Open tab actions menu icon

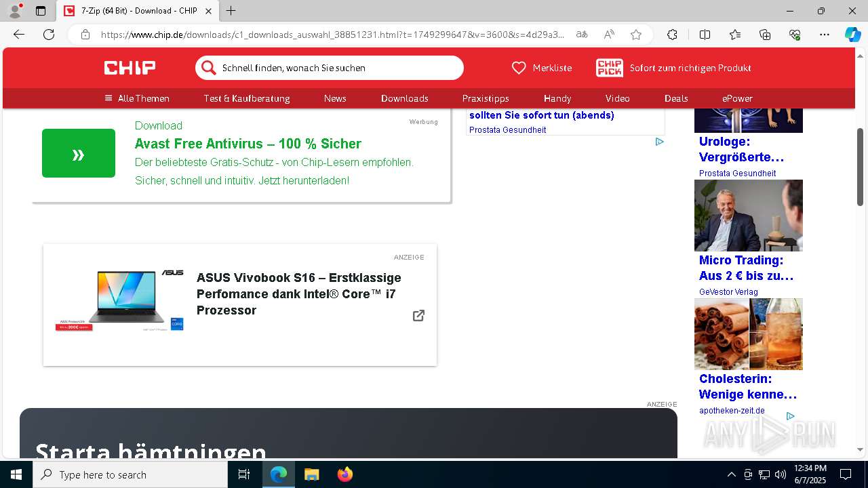(41, 11)
